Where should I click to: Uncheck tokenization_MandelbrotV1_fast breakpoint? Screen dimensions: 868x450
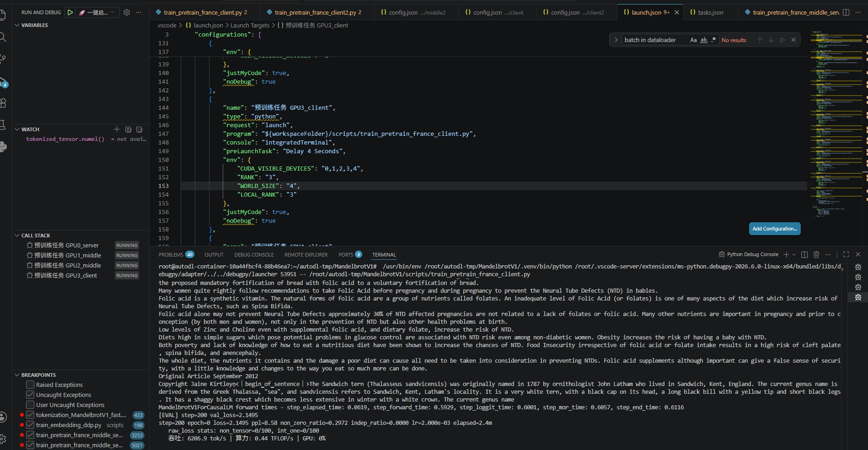point(30,415)
